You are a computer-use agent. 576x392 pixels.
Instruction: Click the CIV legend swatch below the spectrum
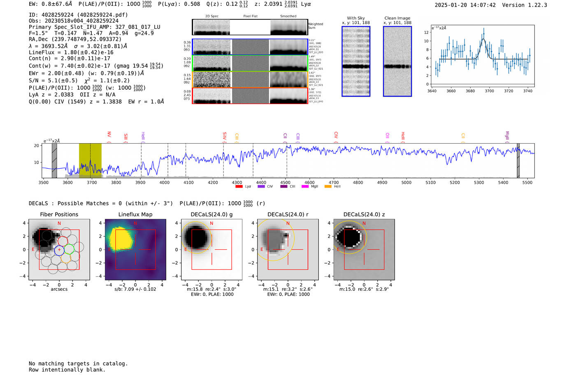[261, 187]
